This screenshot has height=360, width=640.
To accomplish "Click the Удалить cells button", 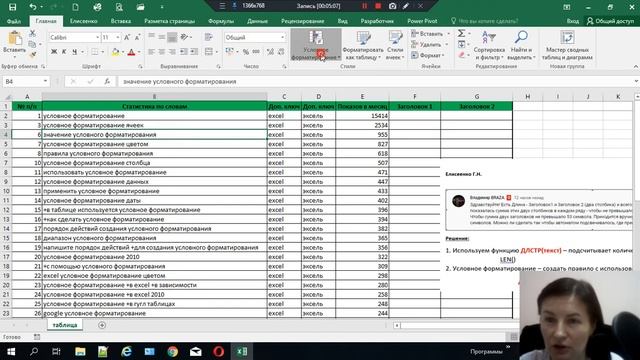I will pyautogui.click(x=426, y=44).
